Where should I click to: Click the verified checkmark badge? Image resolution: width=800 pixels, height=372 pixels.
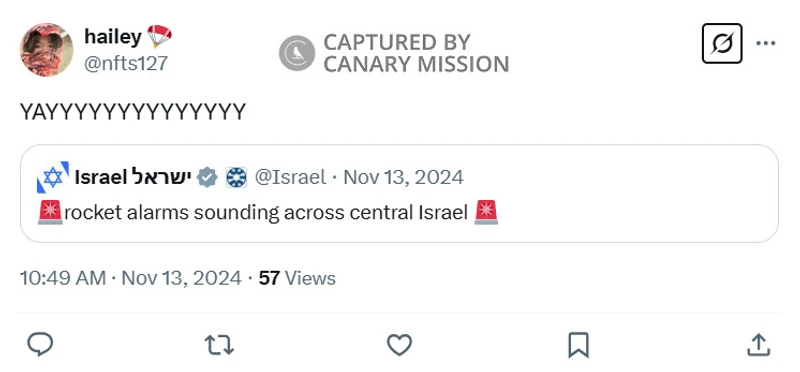coord(207,178)
